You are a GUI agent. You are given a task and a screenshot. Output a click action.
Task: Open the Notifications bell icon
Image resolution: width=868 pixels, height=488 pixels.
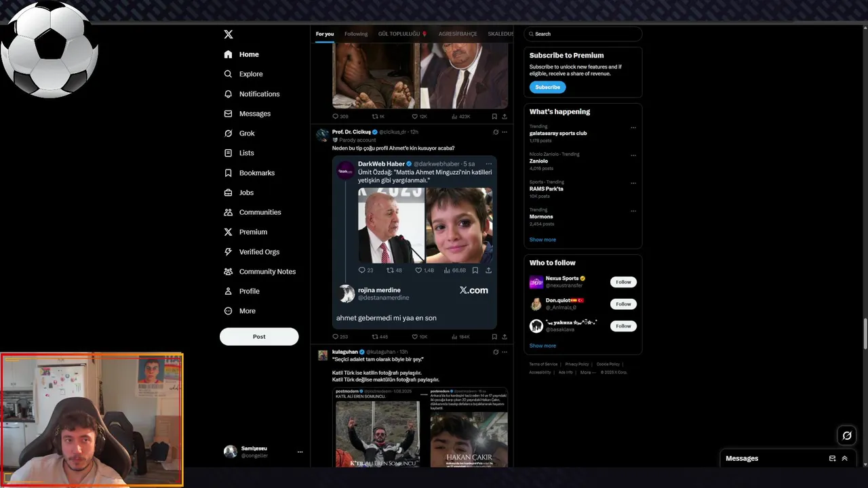click(229, 94)
